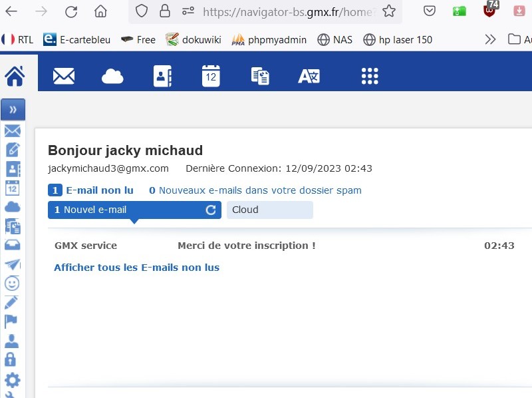Open the "E-mail non lu" link
Image resolution: width=532 pixels, height=398 pixels.
click(99, 190)
